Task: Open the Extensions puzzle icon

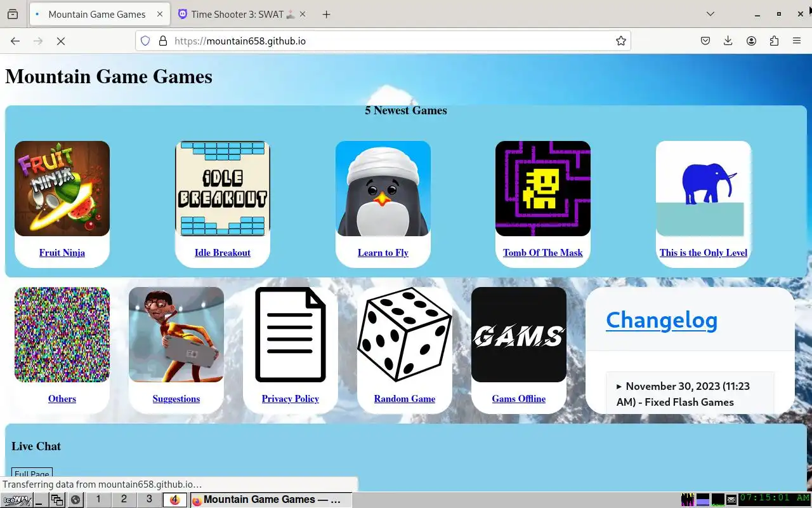Action: [774, 41]
